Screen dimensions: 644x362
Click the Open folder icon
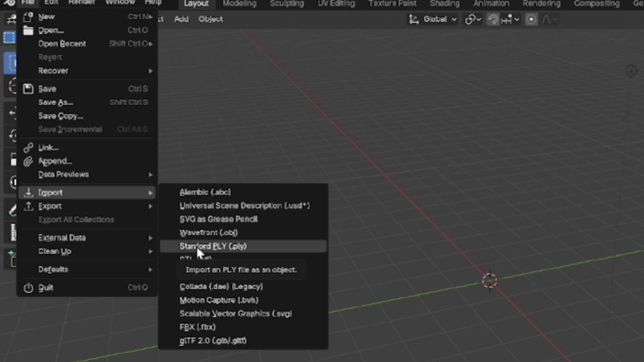click(x=28, y=30)
